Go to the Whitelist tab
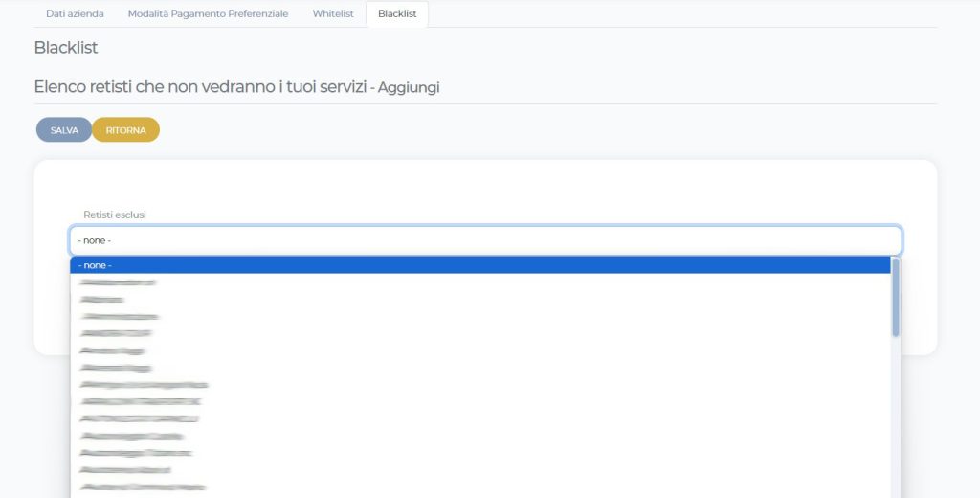The height and width of the screenshot is (498, 980). [332, 14]
